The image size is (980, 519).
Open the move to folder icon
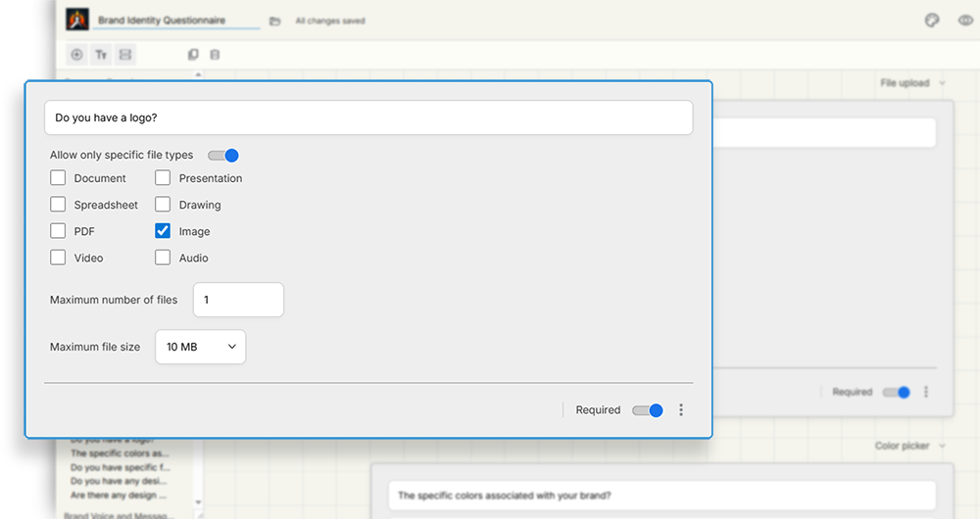coord(274,21)
